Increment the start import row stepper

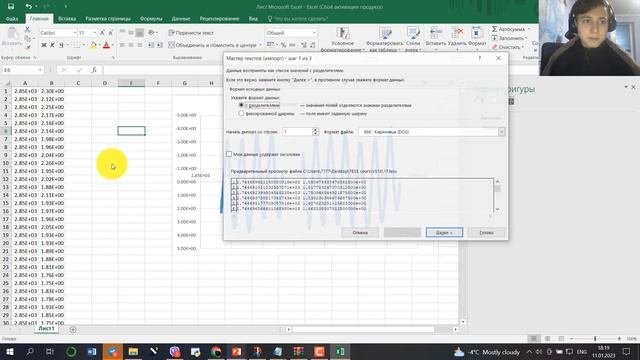pos(315,130)
